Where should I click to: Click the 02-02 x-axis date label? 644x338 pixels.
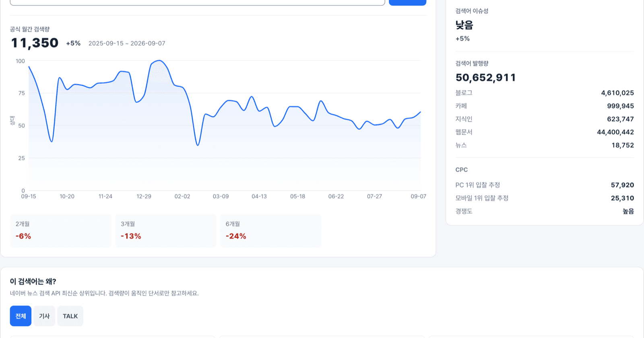[182, 196]
